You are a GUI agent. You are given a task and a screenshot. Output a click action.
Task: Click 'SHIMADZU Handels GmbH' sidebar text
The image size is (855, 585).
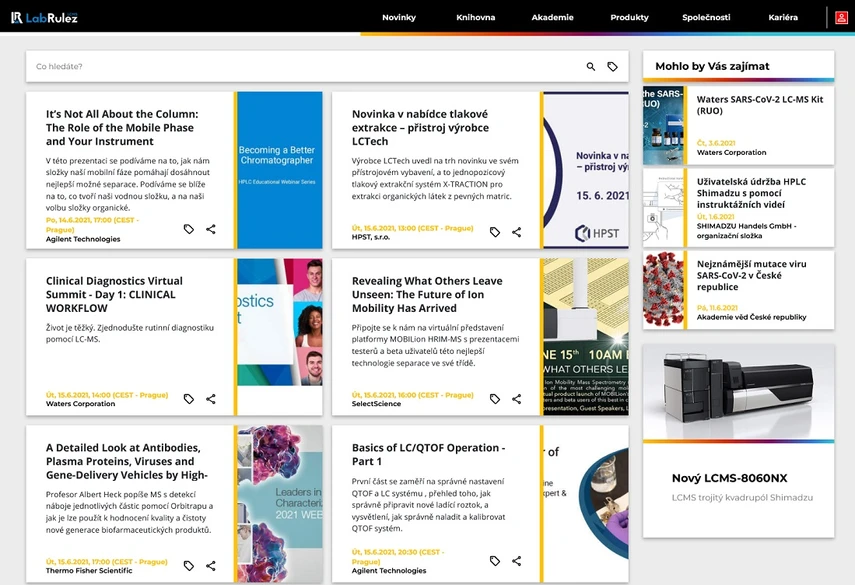coord(746,231)
